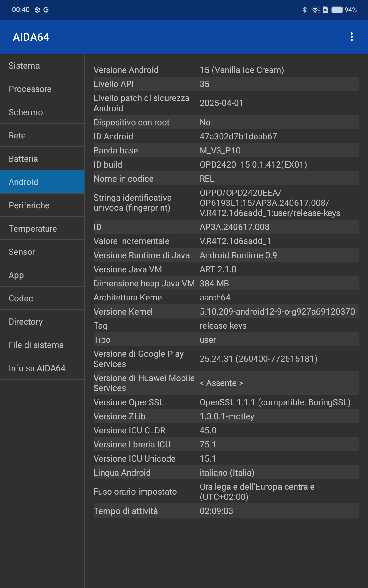Select the ID value AP3A.240617.008

(x=234, y=227)
